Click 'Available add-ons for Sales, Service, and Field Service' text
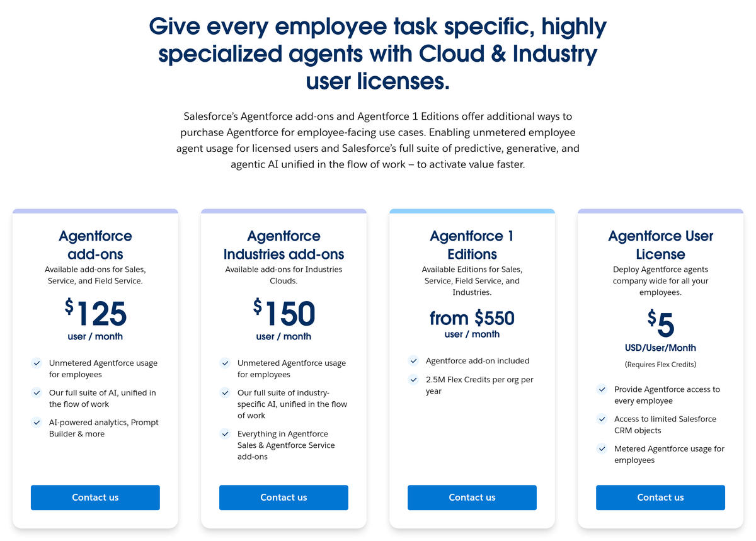Image resolution: width=756 pixels, height=541 pixels. pyautogui.click(x=95, y=275)
